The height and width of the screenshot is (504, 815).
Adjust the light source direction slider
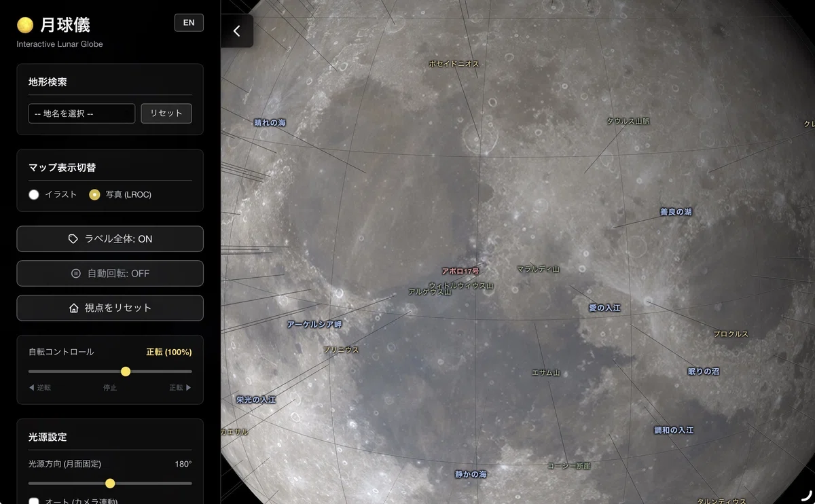coord(110,484)
